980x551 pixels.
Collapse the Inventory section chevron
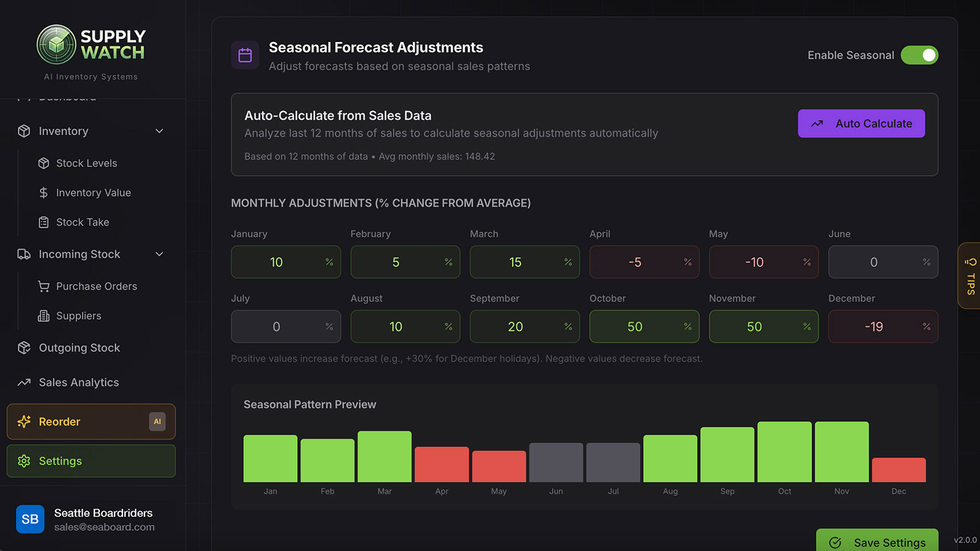159,131
